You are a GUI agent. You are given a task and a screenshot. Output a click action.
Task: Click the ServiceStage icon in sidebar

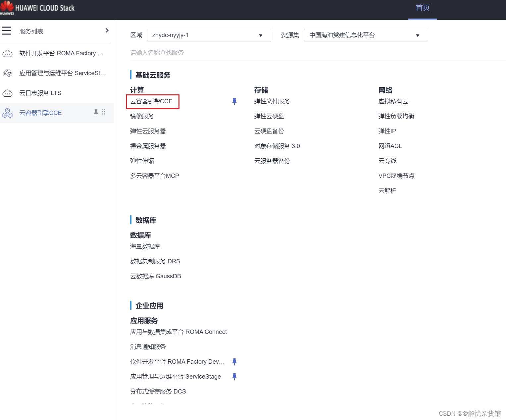click(x=7, y=73)
